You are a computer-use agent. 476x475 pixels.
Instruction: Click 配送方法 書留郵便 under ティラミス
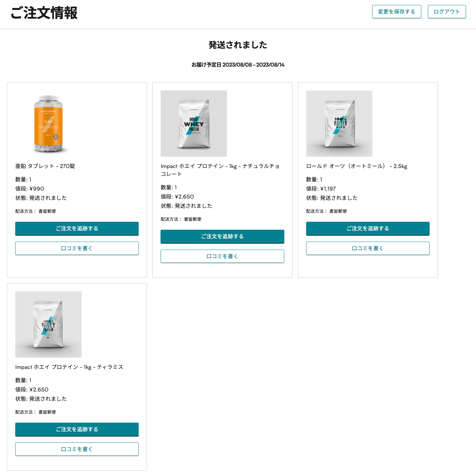pos(35,412)
